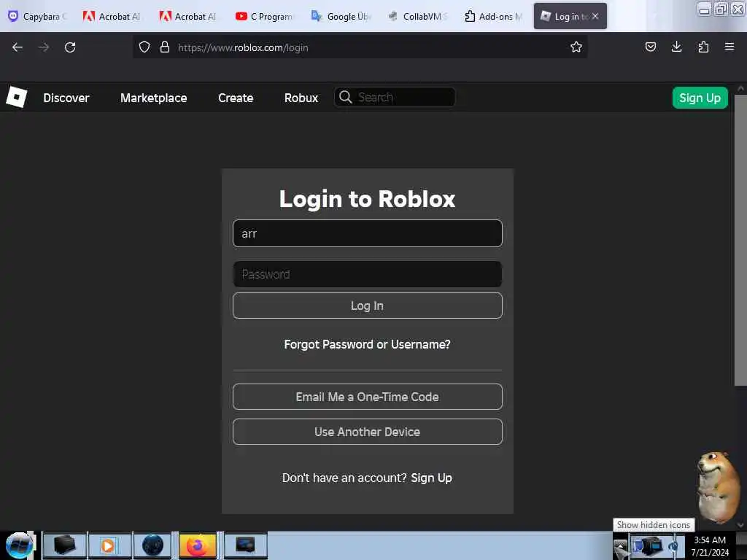Open the Windows Start orb
Viewport: 747px width, 560px height.
click(19, 545)
